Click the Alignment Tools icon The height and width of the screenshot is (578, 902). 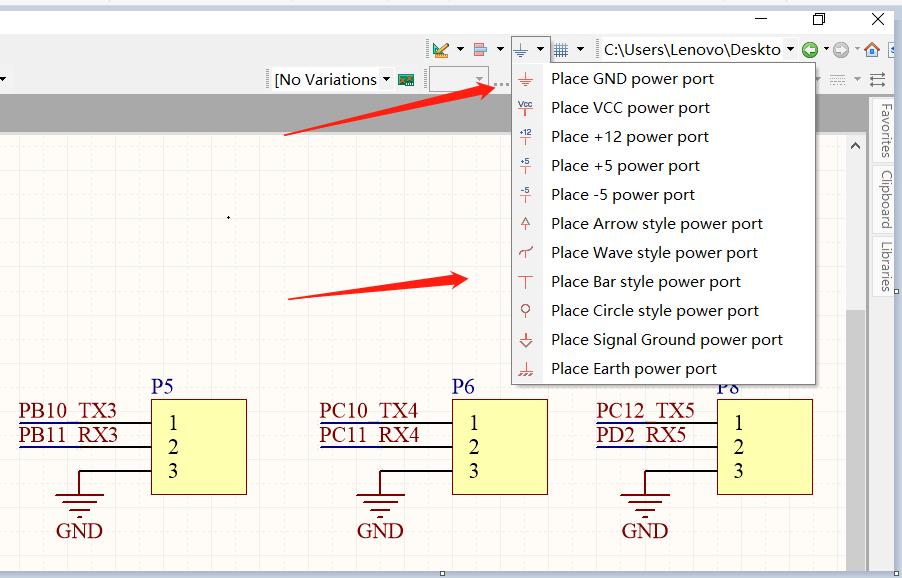click(x=480, y=50)
